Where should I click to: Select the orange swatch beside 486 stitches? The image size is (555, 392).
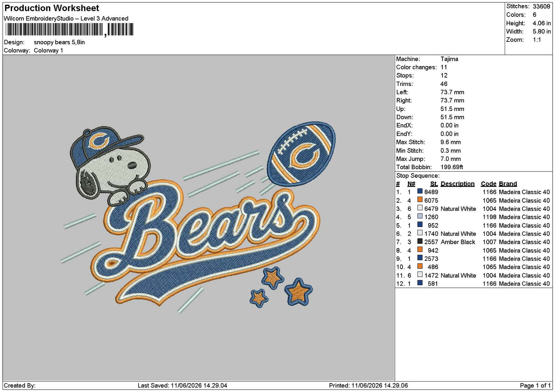[420, 266]
